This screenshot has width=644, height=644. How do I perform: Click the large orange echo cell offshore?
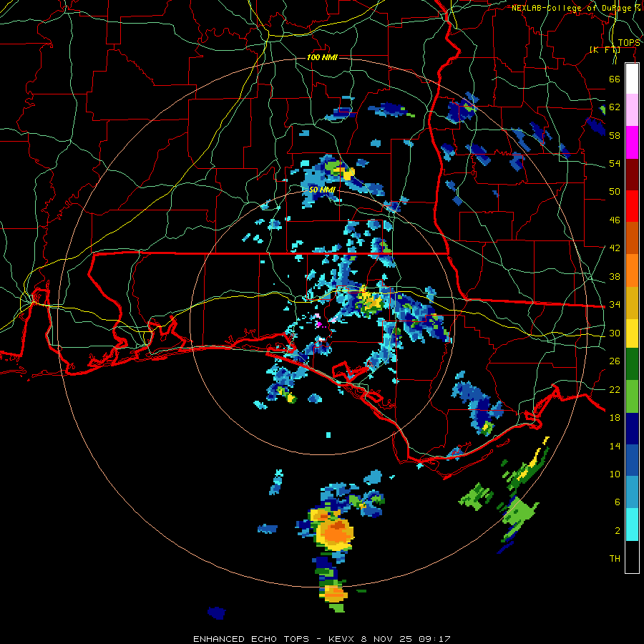point(335,533)
